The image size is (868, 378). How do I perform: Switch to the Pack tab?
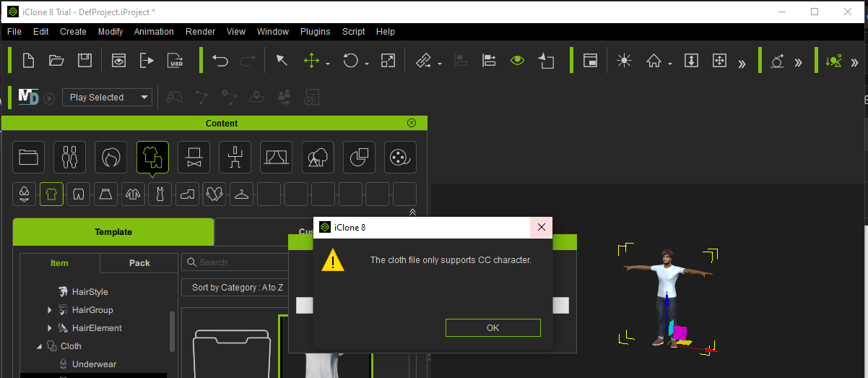click(x=139, y=263)
